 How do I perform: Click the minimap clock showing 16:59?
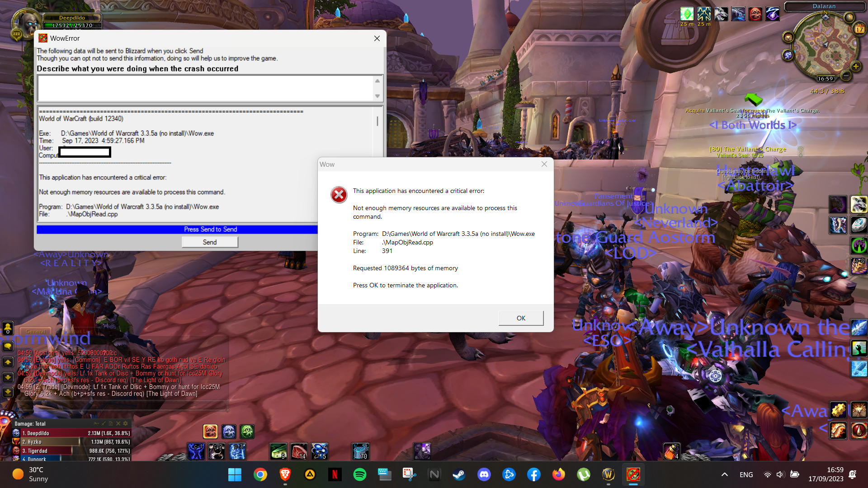(x=826, y=79)
